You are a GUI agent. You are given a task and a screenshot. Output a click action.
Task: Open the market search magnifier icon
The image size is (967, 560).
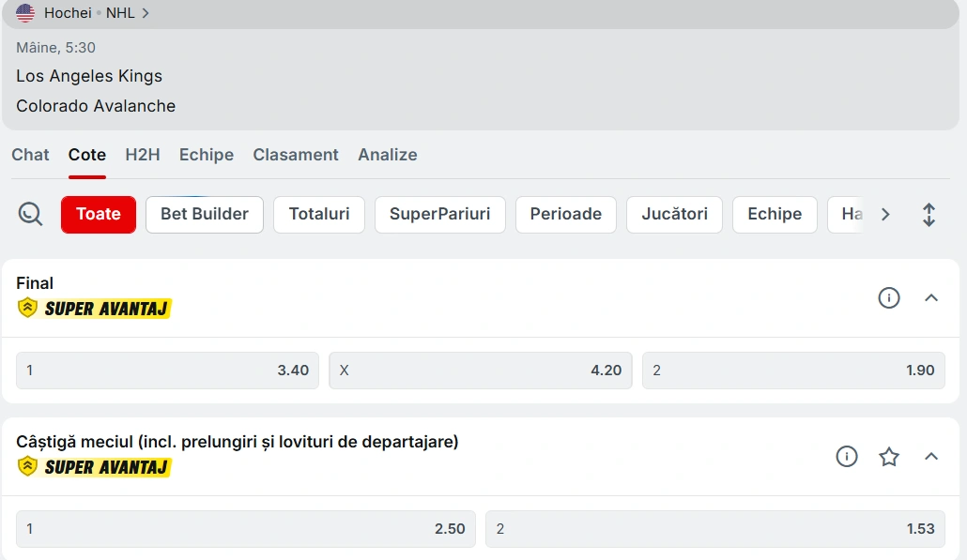[x=30, y=215]
